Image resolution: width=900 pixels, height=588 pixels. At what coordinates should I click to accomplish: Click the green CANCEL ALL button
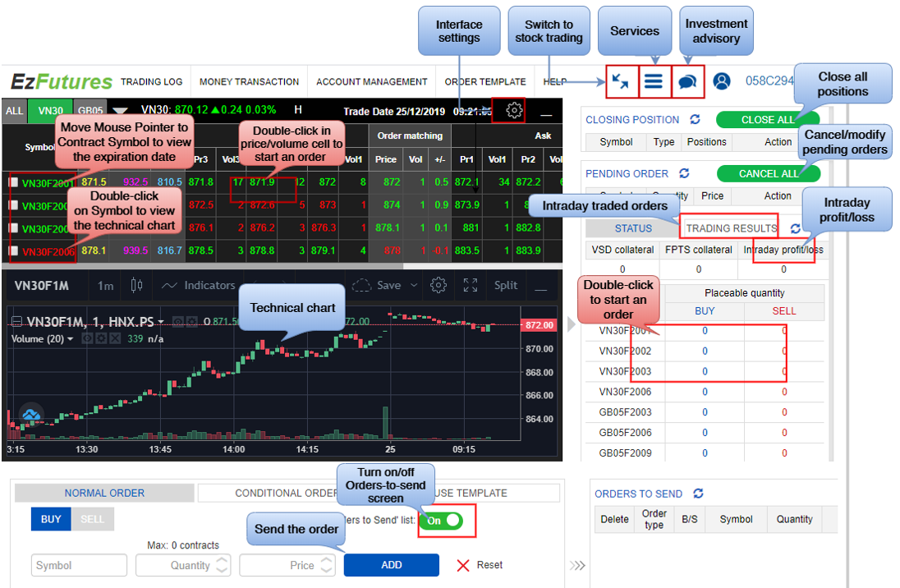click(x=769, y=173)
